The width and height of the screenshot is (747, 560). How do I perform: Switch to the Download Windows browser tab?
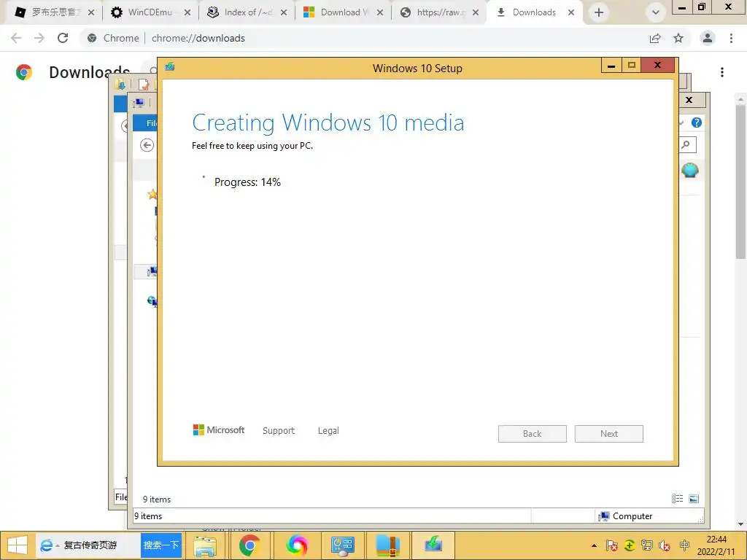click(344, 12)
